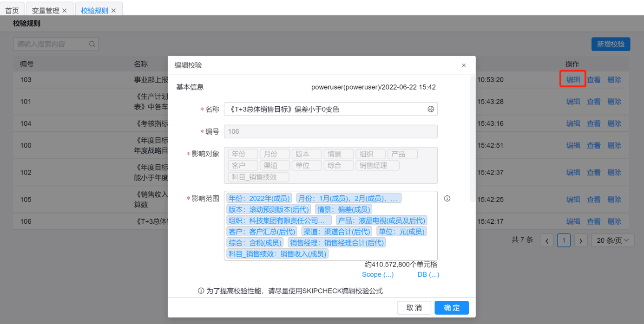Switch to the 变量管理 tab
This screenshot has height=324, width=644.
coord(45,10)
